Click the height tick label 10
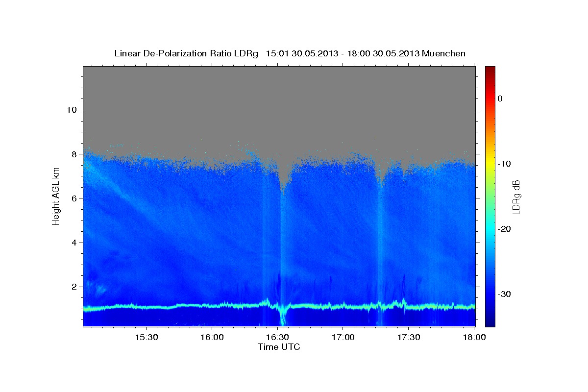588x392 pixels. pos(73,110)
